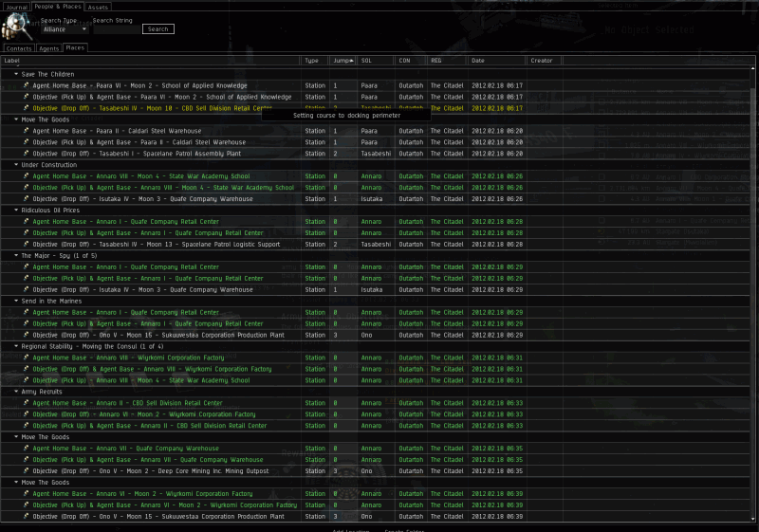Viewport: 759px width, 532px height.
Task: Select 'Agent Home Base - Paara II - Caldari Steel Warehouse'
Action: pyautogui.click(x=117, y=131)
